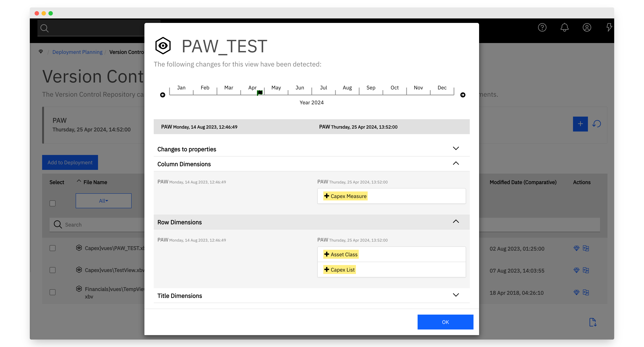Select Jan on the timeline

click(181, 88)
